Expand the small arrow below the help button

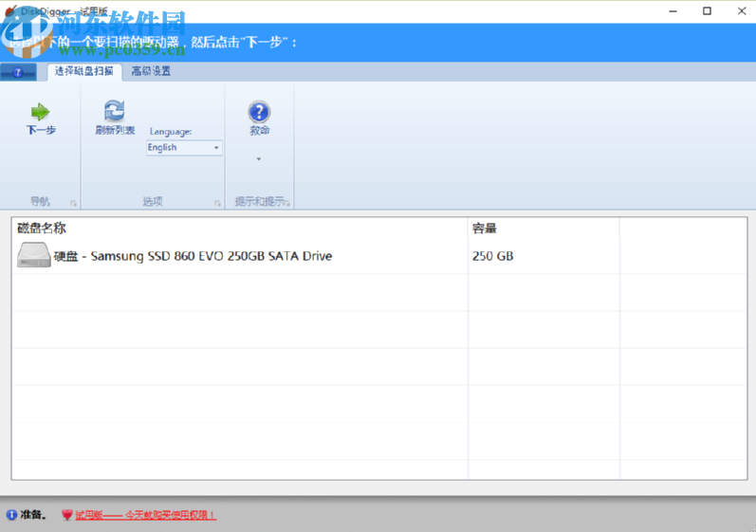[x=258, y=159]
